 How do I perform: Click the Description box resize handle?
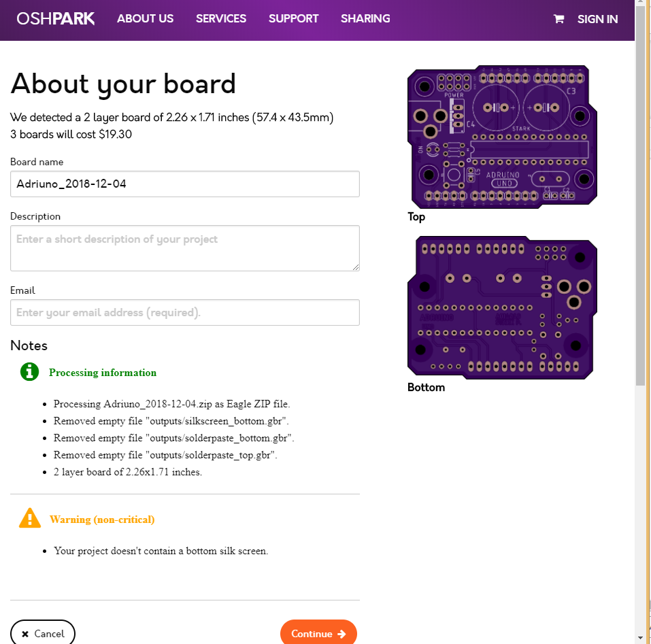pyautogui.click(x=356, y=267)
